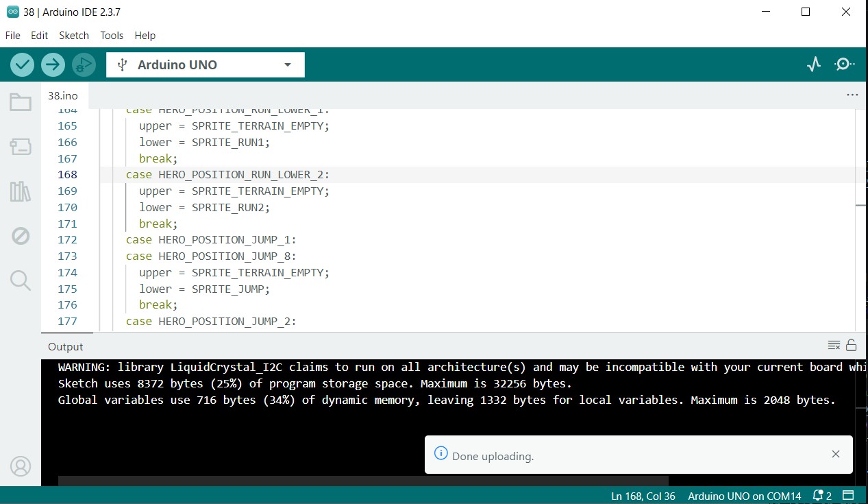Viewport: 868px width, 504px height.
Task: Open the Serial Monitor
Action: point(844,64)
